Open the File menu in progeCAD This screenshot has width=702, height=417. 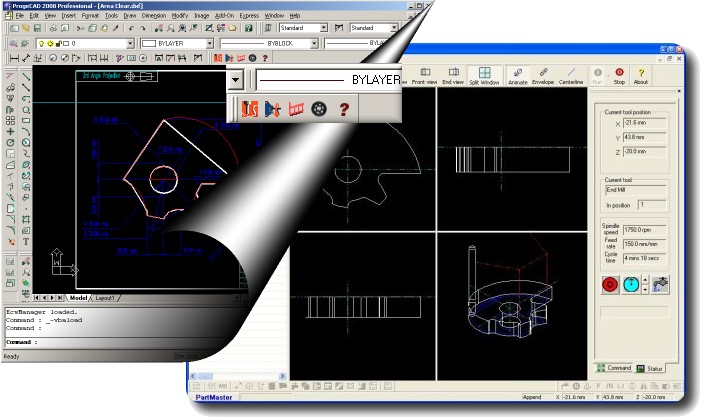[x=19, y=16]
